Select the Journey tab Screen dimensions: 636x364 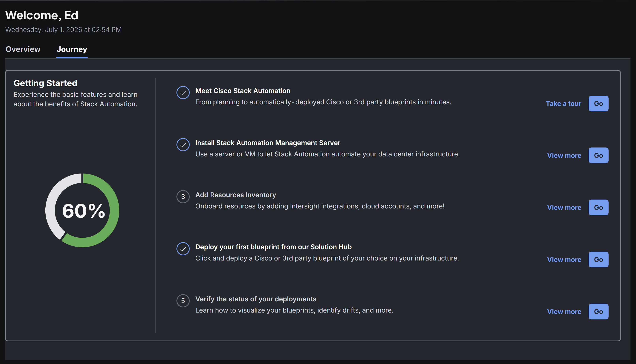(72, 49)
